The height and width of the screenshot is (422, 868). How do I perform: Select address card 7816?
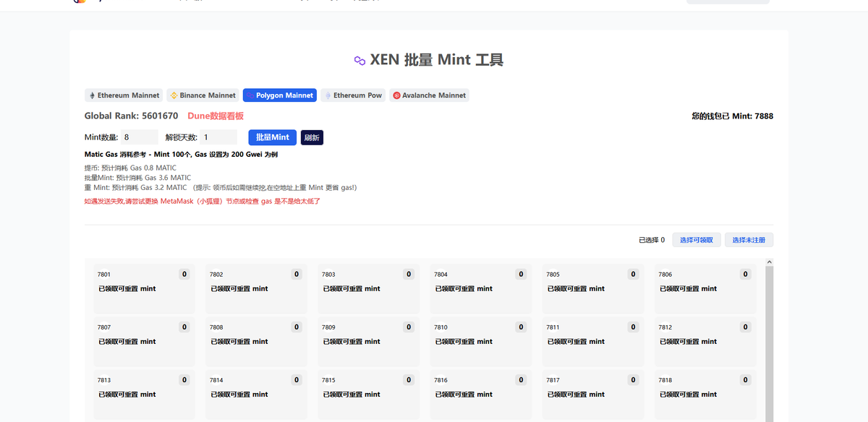[x=480, y=394]
